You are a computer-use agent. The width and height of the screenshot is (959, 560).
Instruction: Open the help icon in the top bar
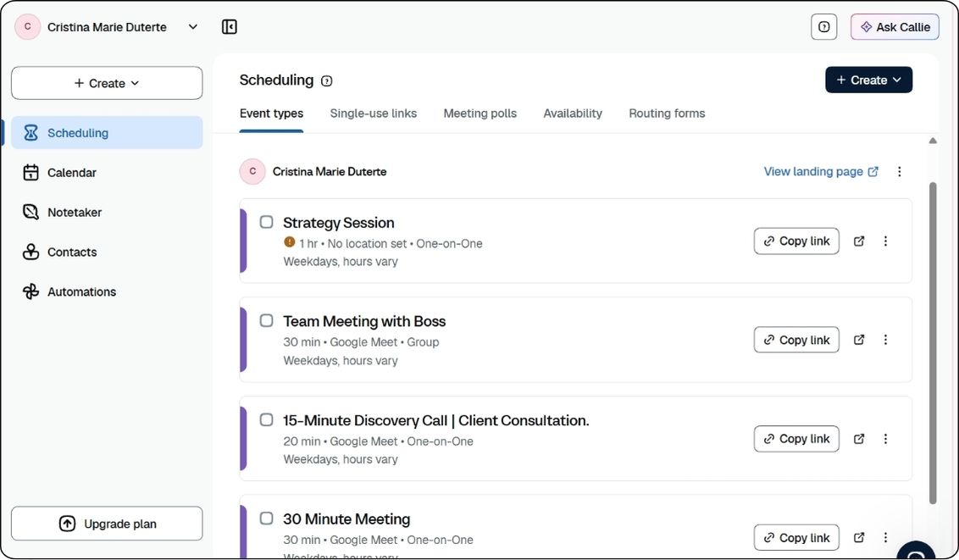(x=823, y=27)
